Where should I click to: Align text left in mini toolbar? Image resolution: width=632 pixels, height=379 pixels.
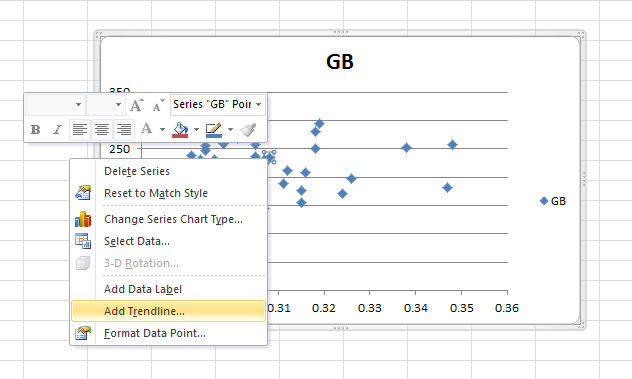click(80, 129)
